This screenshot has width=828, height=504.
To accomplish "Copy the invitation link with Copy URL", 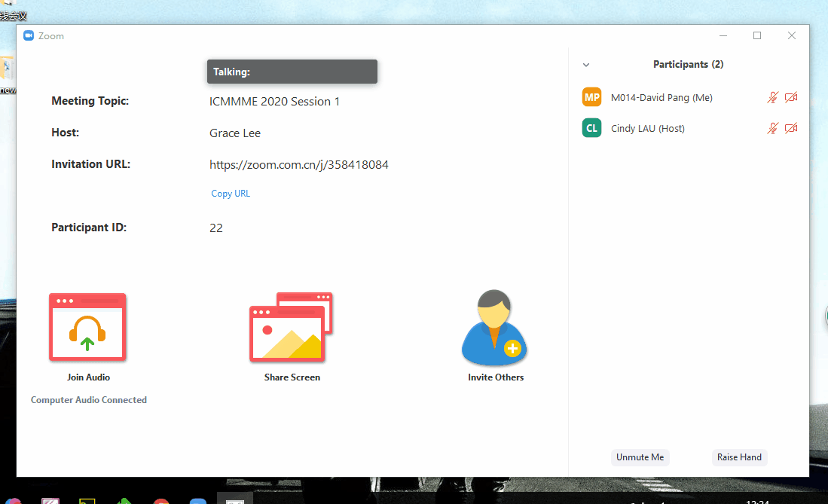I will [x=231, y=194].
